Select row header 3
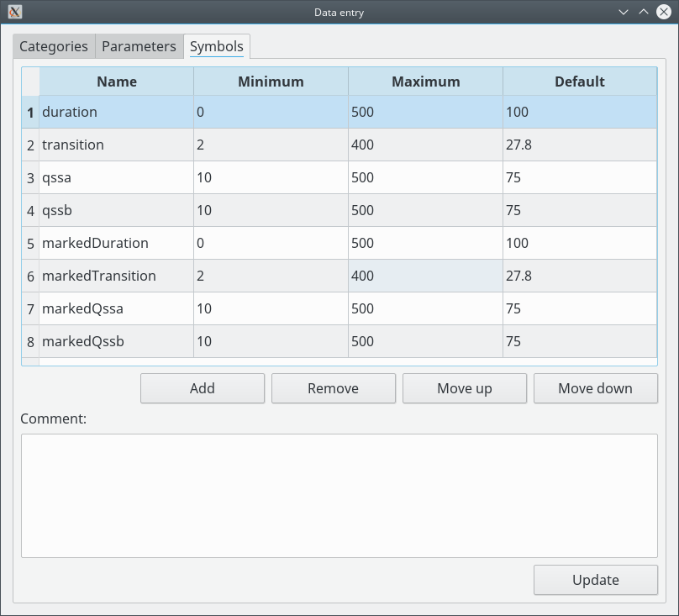This screenshot has height=616, width=679. 30,177
